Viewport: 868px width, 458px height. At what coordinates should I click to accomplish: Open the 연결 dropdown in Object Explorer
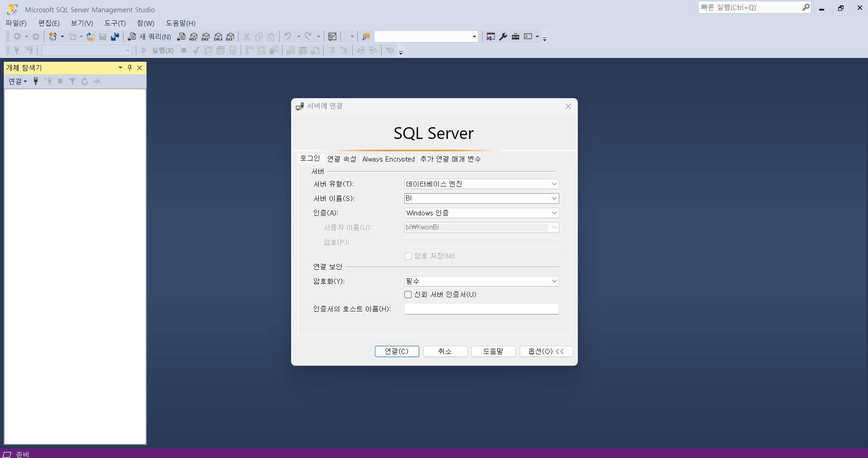[18, 81]
